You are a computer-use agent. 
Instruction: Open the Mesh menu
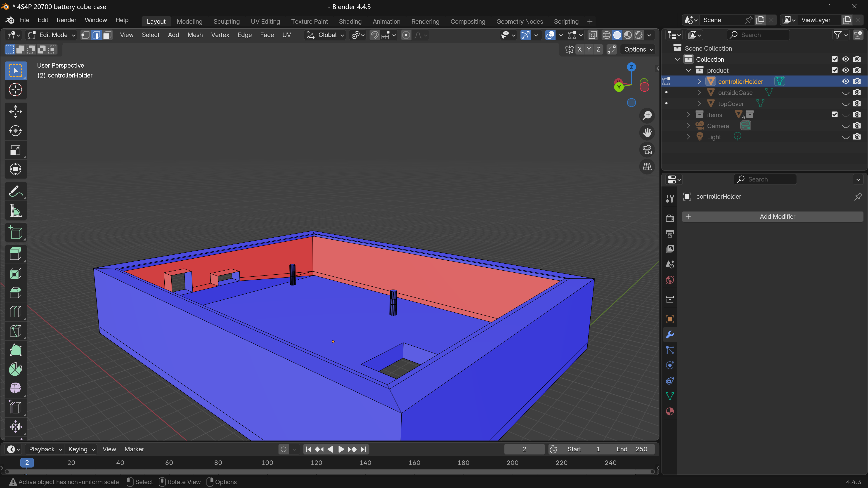[195, 35]
